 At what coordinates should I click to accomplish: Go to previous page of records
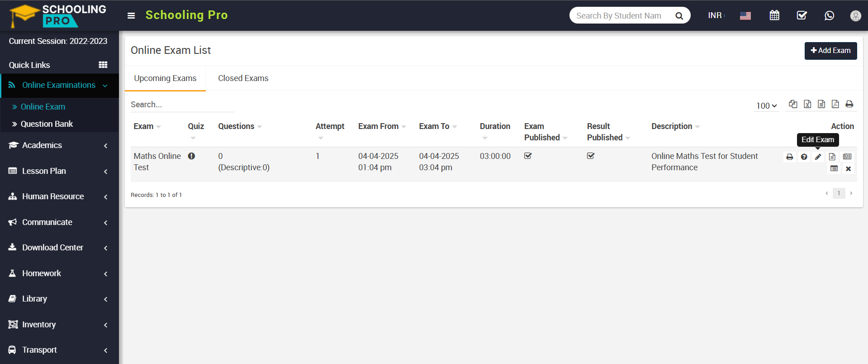point(827,193)
